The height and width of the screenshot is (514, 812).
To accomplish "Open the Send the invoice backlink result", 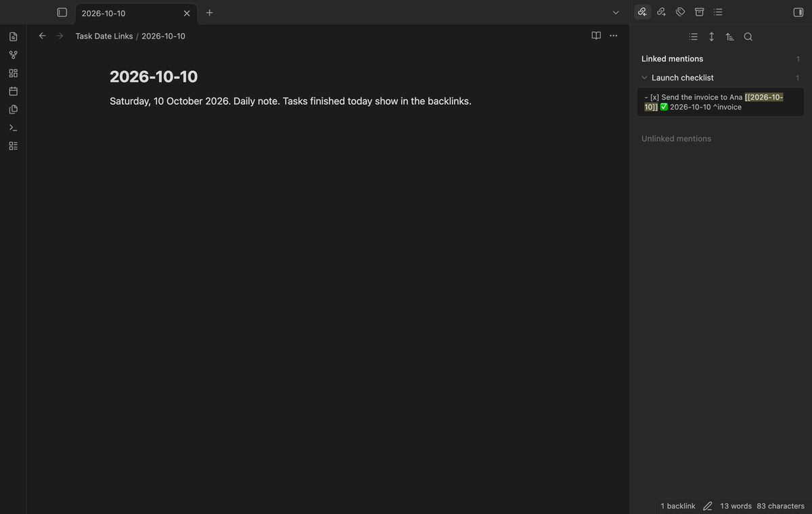I will (721, 102).
